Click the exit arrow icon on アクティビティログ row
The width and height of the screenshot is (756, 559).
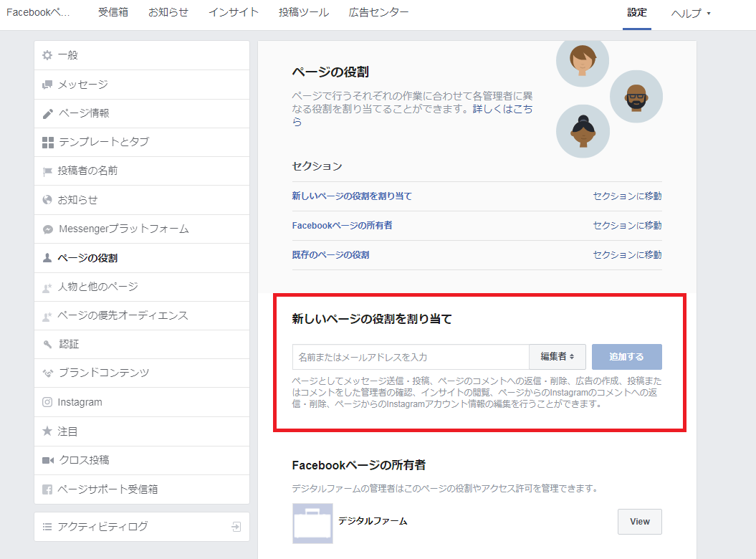click(236, 527)
